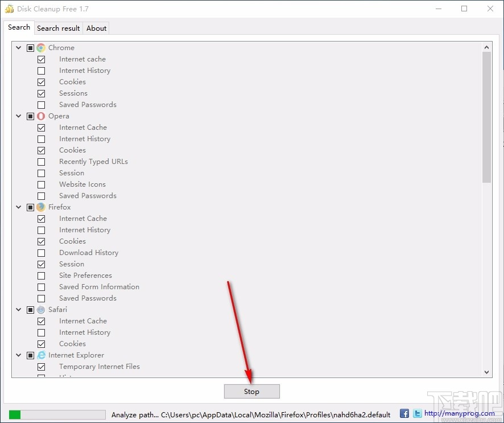
Task: Select Opera Saved Passwords label
Action: (88, 196)
